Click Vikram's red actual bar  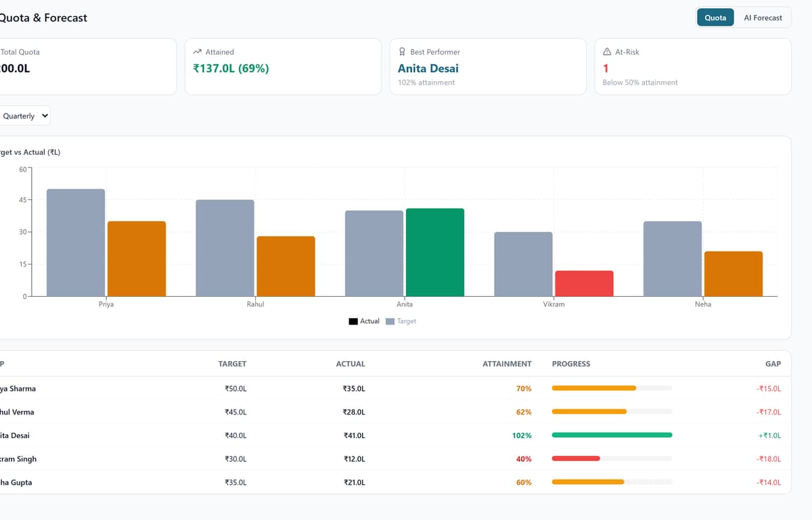click(x=584, y=283)
